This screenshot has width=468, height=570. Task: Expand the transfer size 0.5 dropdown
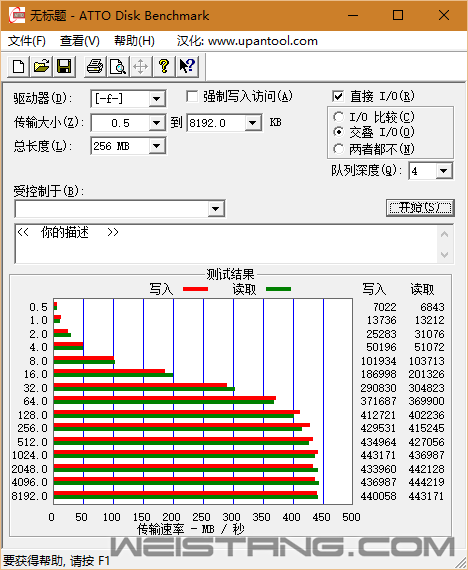click(157, 123)
